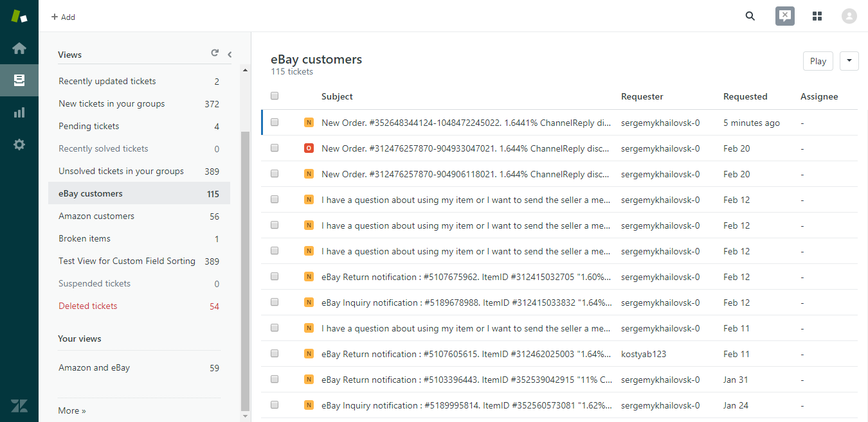This screenshot has width=868, height=422.
Task: Check the order #352648344124 ticket checkbox
Action: pos(275,122)
